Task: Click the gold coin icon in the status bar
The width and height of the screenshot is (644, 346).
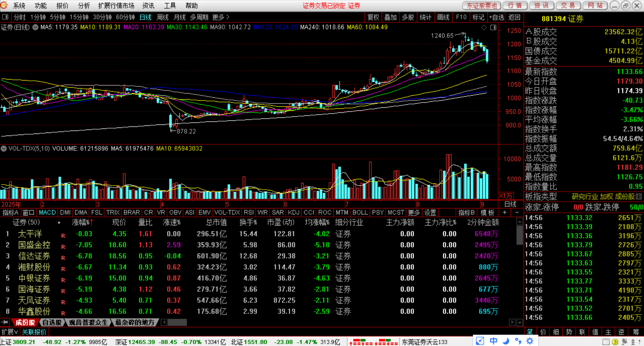Action: (x=615, y=342)
